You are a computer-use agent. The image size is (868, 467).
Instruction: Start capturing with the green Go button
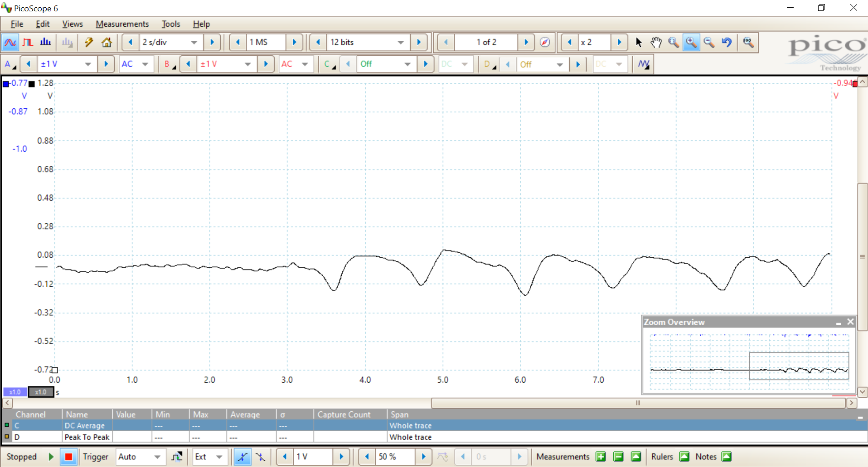pos(51,457)
